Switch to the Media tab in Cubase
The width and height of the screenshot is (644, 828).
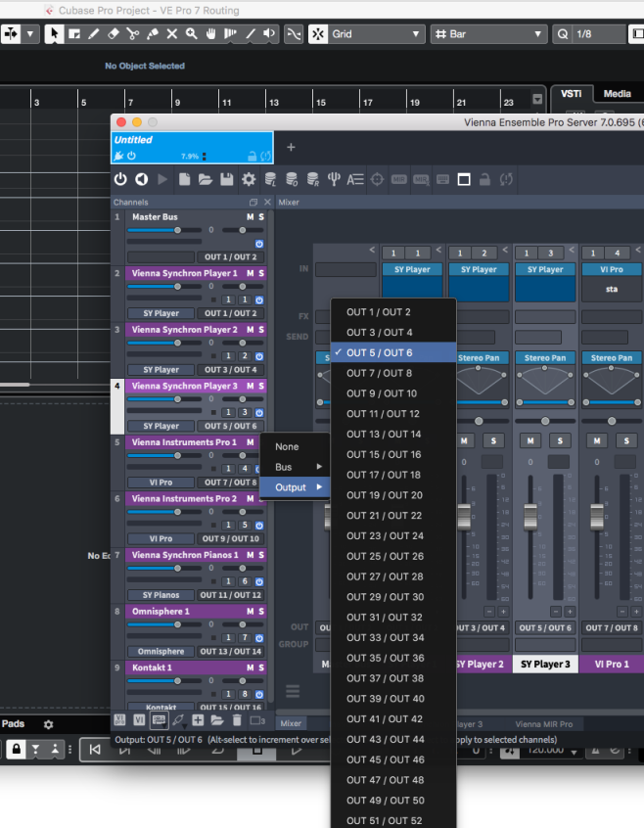pos(617,93)
